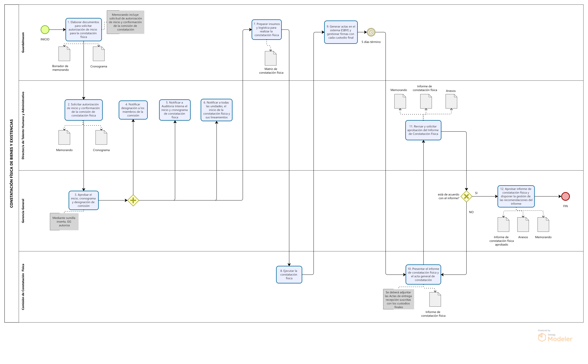Click task 8 Ejecutar la constatación física
The height and width of the screenshot is (364, 588).
(289, 274)
